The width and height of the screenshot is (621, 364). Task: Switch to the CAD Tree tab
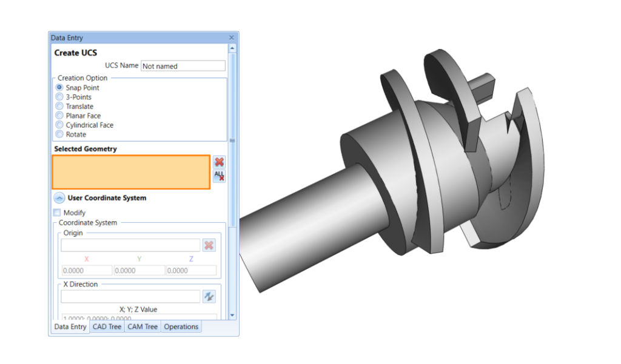coord(107,326)
